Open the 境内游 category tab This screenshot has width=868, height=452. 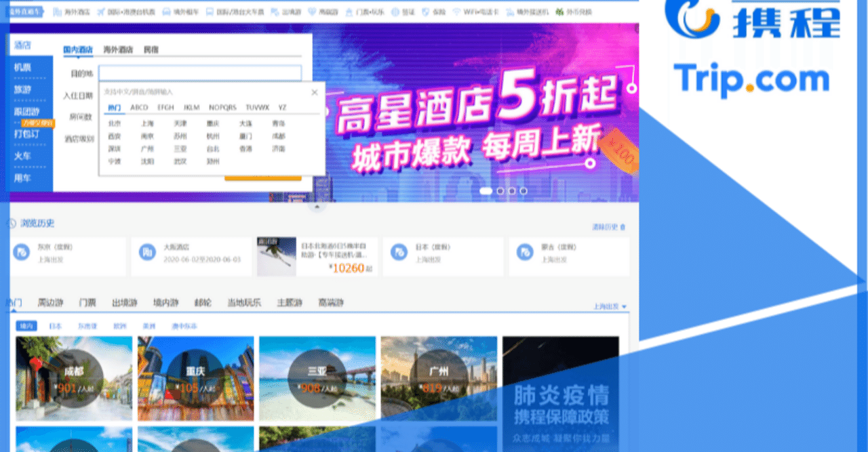[x=165, y=303]
